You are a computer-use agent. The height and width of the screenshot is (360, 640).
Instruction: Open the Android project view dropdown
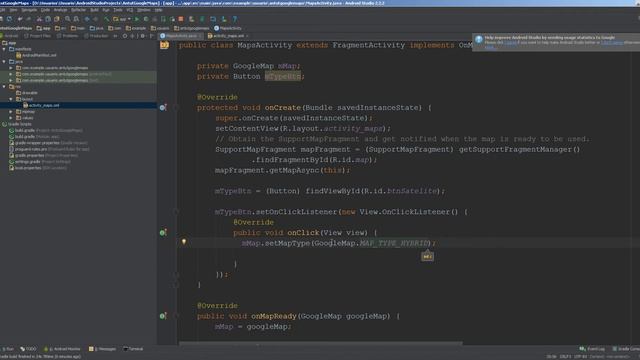coord(10,36)
